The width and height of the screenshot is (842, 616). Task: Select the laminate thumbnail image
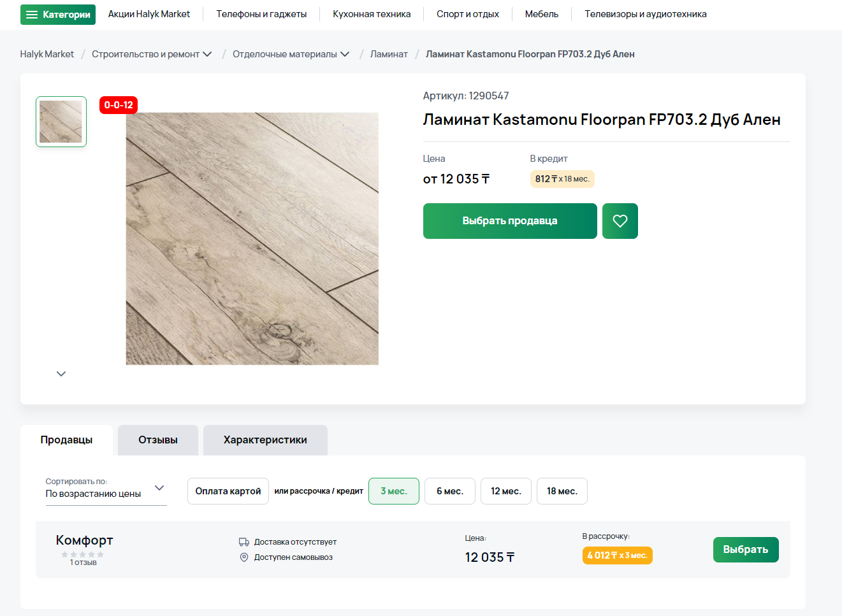click(61, 122)
